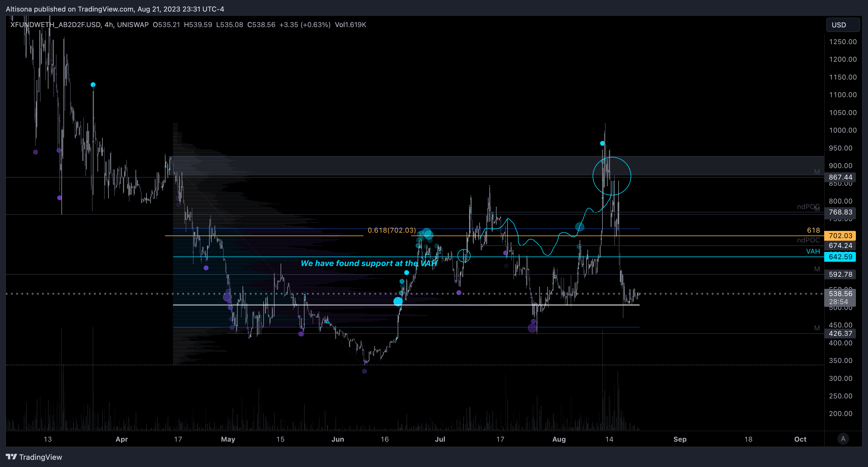Click the orange '618' line label

pos(813,230)
